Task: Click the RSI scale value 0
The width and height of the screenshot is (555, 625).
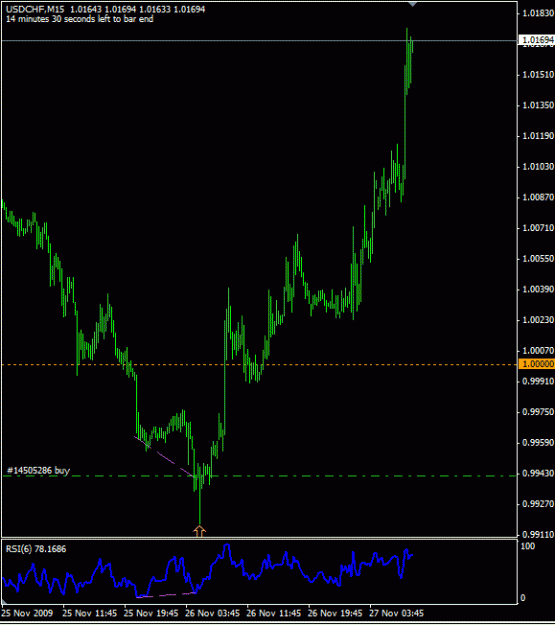Action: click(x=523, y=598)
